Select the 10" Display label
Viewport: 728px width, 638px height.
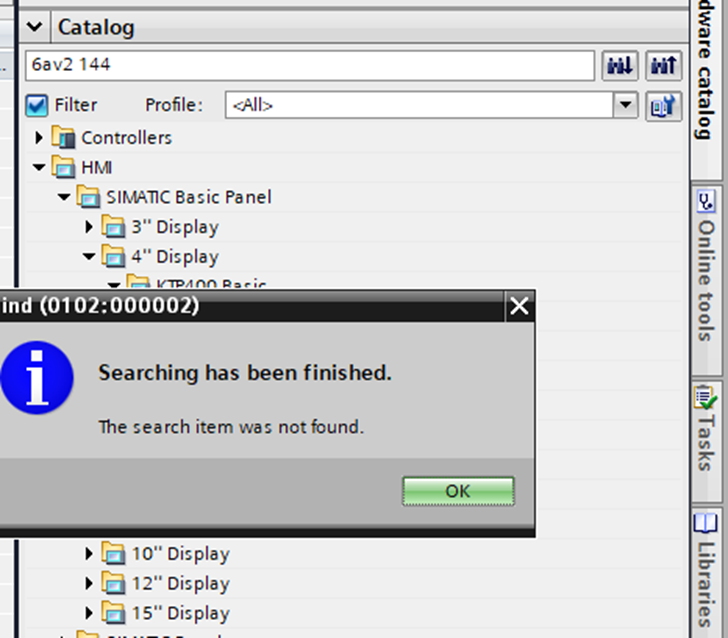(181, 554)
